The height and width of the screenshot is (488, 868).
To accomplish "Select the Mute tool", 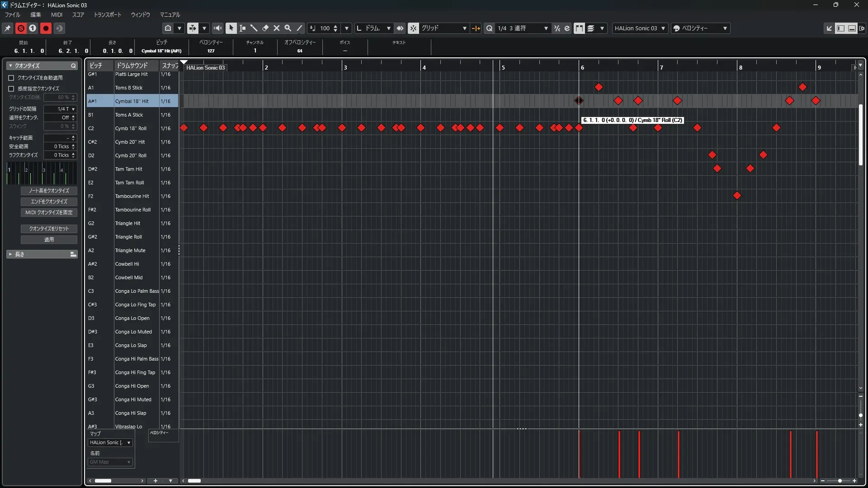I will click(277, 28).
